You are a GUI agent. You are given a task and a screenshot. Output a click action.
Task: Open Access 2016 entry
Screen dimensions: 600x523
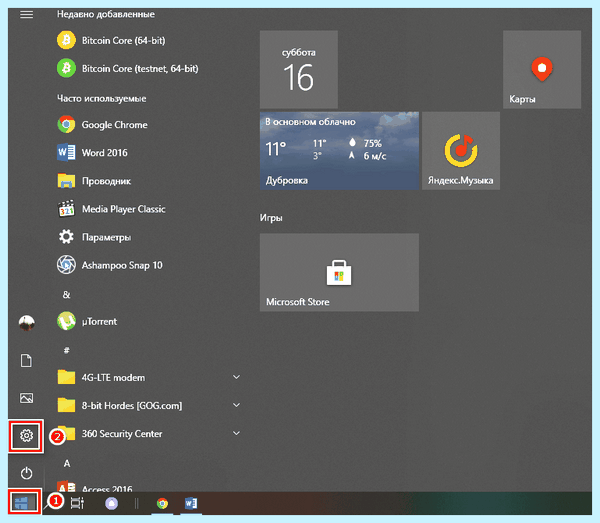point(95,487)
